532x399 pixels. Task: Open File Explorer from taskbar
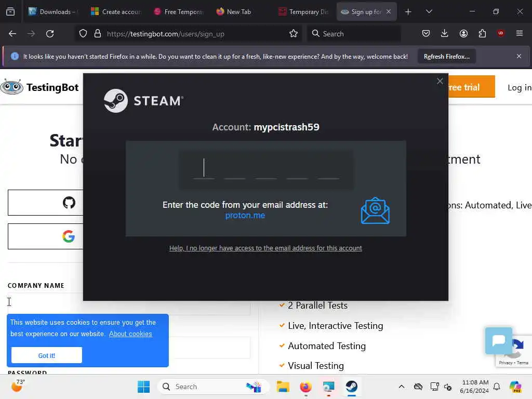283,387
